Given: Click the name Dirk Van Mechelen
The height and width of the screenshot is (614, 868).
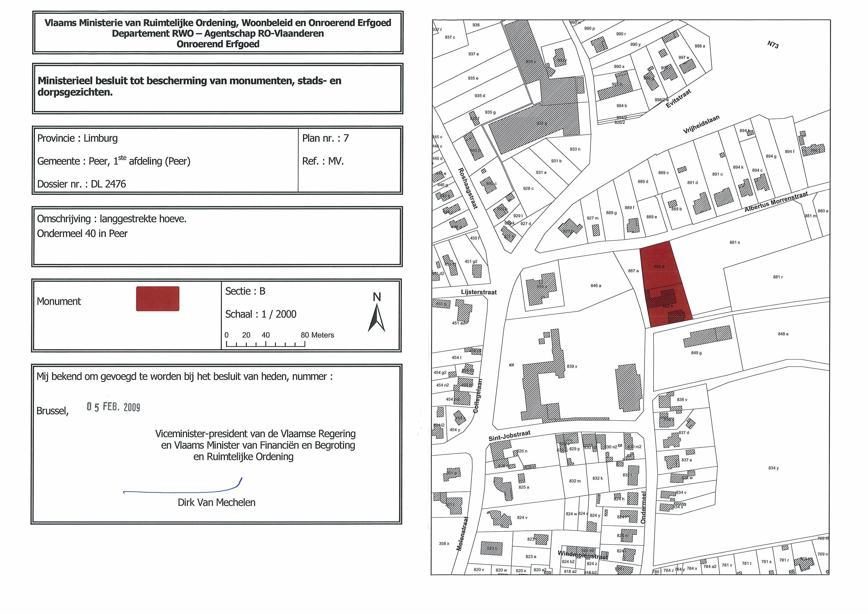Looking at the screenshot, I should point(216,502).
